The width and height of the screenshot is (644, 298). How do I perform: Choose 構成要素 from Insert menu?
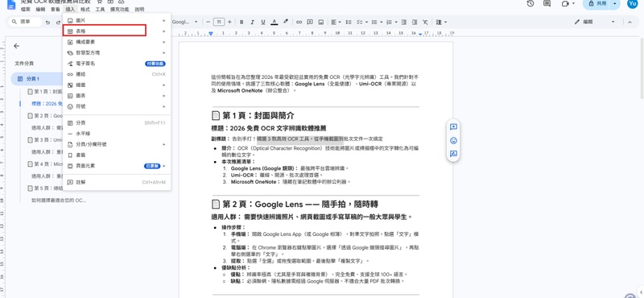[117, 42]
